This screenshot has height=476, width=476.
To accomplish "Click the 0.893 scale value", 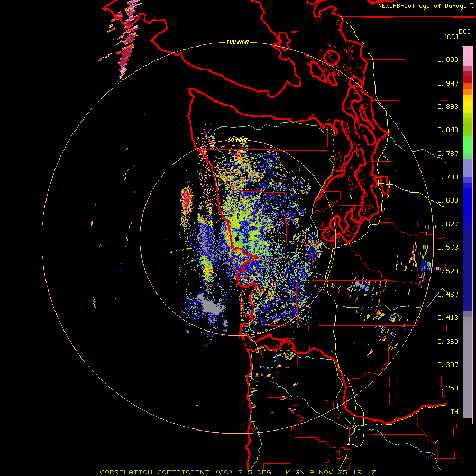I will (x=448, y=106).
